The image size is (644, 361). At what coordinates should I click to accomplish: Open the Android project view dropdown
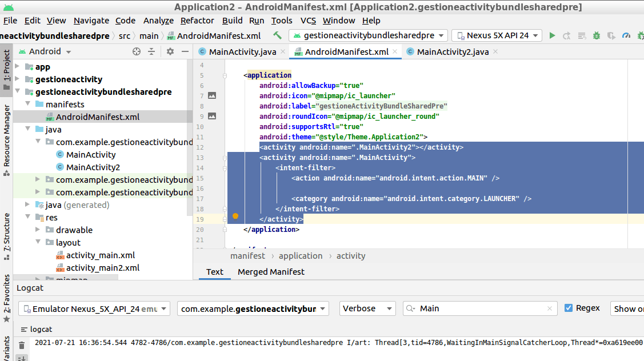[45, 51]
